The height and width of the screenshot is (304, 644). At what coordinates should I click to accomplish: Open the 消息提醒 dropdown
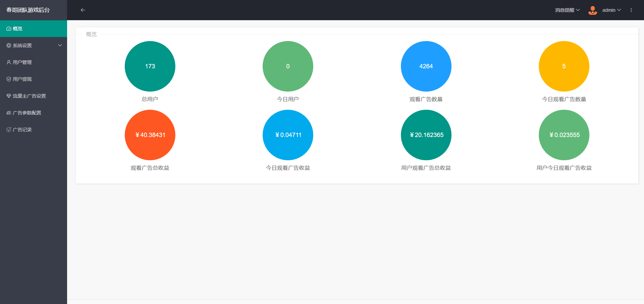(567, 10)
